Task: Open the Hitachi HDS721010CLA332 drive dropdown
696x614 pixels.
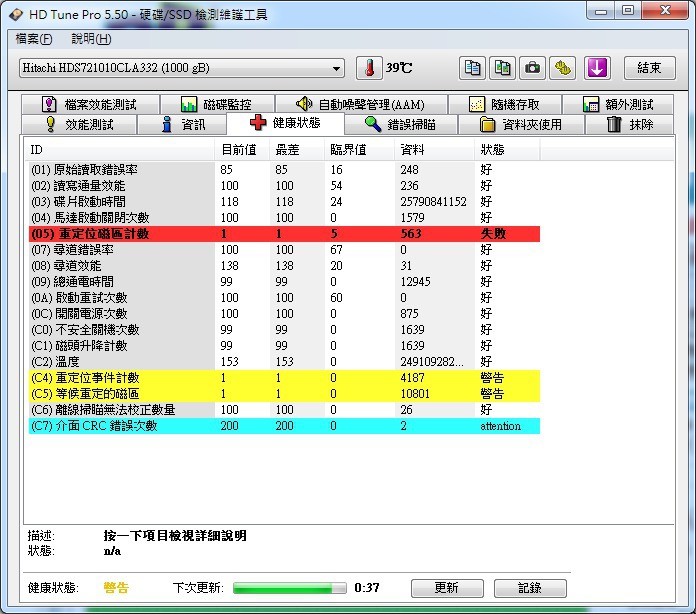Action: 182,68
